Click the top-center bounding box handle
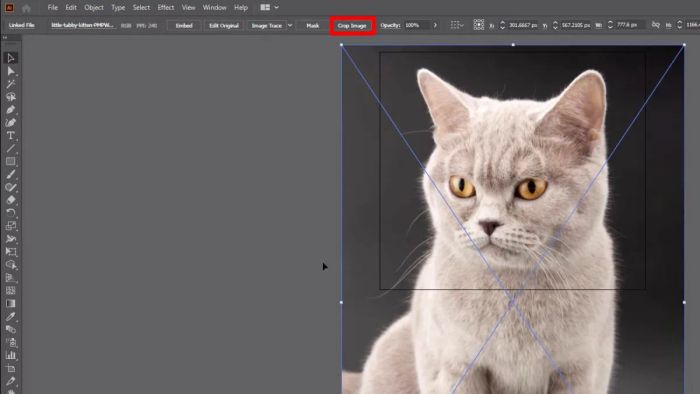The image size is (700, 394). coord(513,45)
